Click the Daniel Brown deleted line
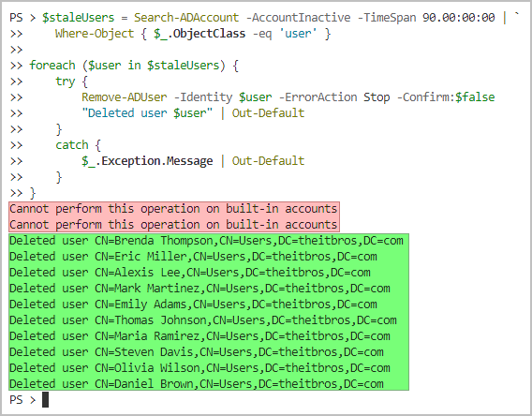The image size is (532, 416). (197, 384)
